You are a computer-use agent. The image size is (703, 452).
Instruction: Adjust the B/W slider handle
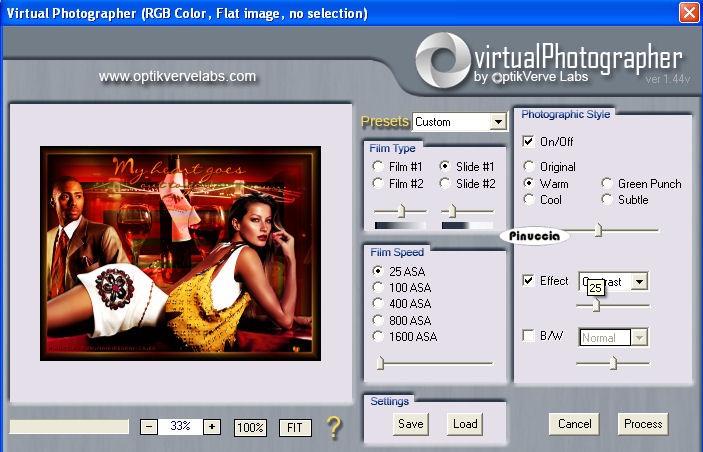pos(613,363)
